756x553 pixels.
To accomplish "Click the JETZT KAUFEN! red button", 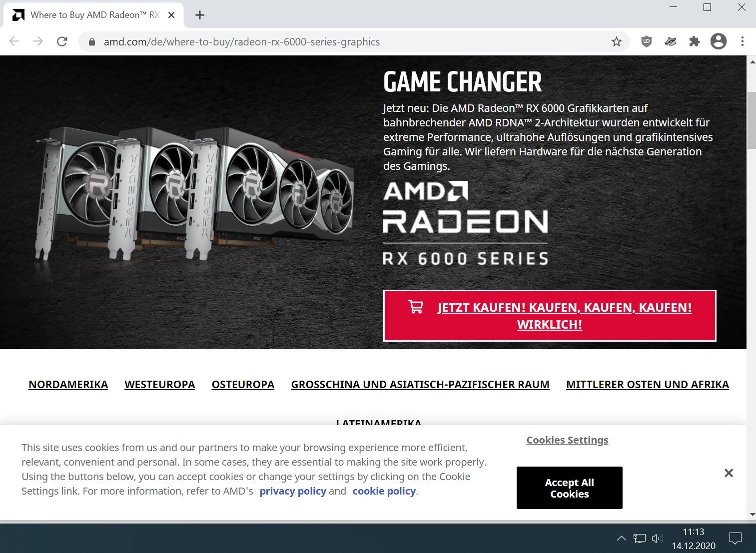I will pos(550,316).
